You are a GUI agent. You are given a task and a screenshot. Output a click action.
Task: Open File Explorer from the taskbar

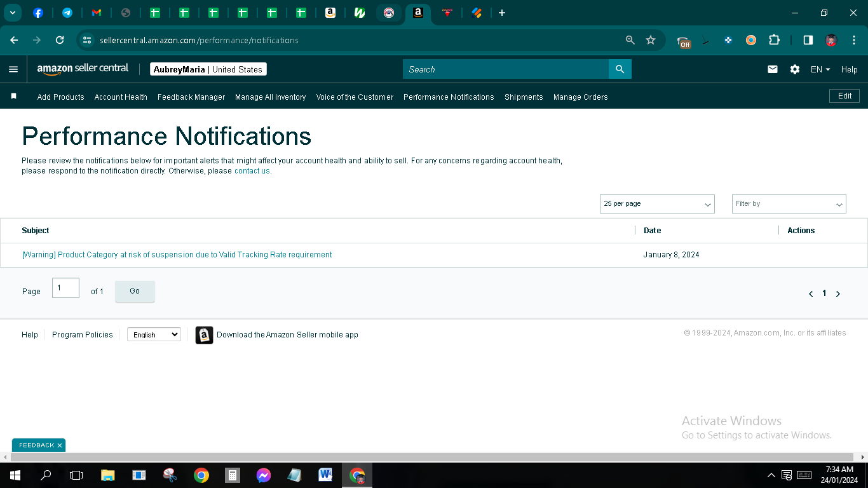pyautogui.click(x=108, y=475)
